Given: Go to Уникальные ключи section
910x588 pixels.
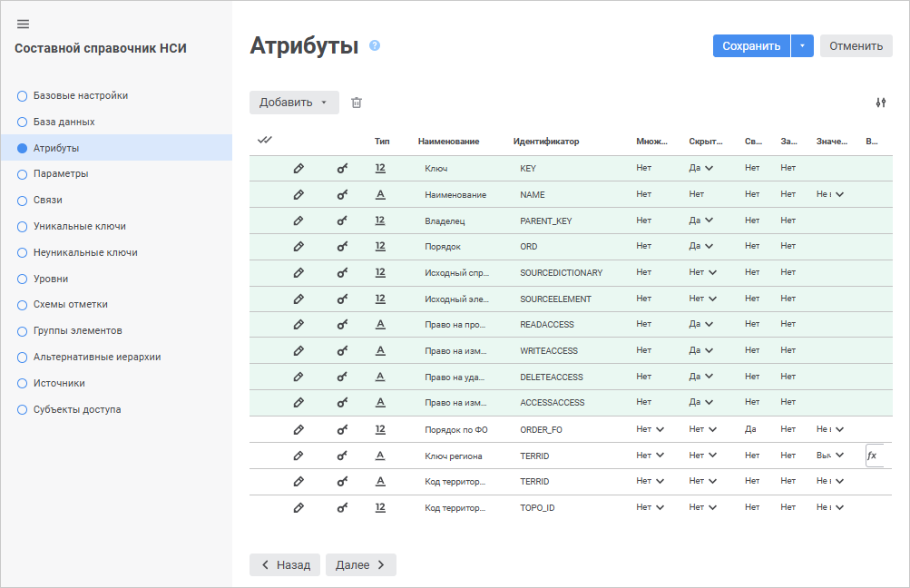Looking at the screenshot, I should 79,226.
